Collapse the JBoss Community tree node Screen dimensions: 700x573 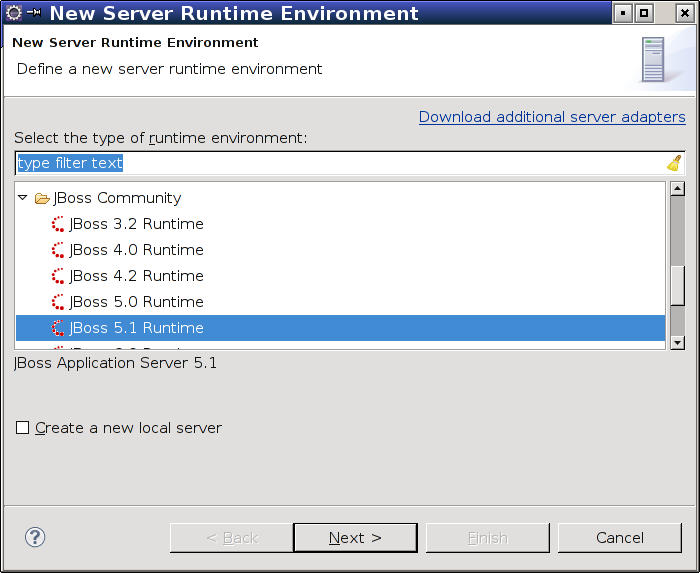click(x=23, y=197)
